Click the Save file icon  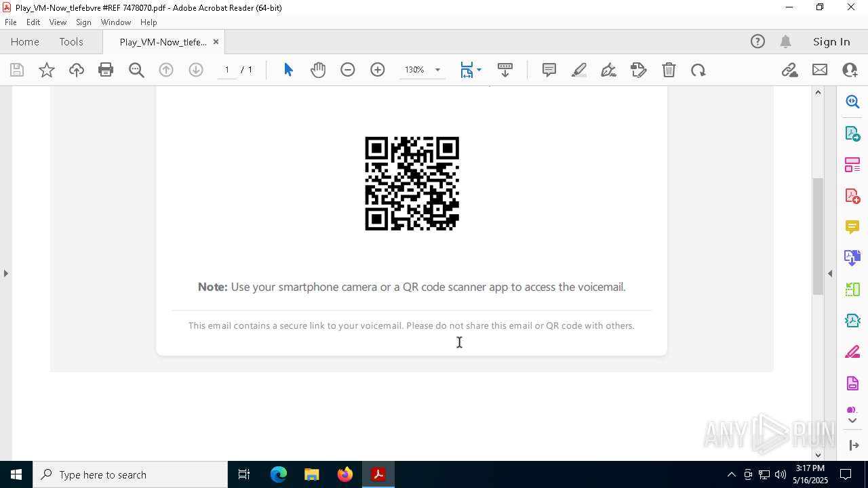pos(17,70)
